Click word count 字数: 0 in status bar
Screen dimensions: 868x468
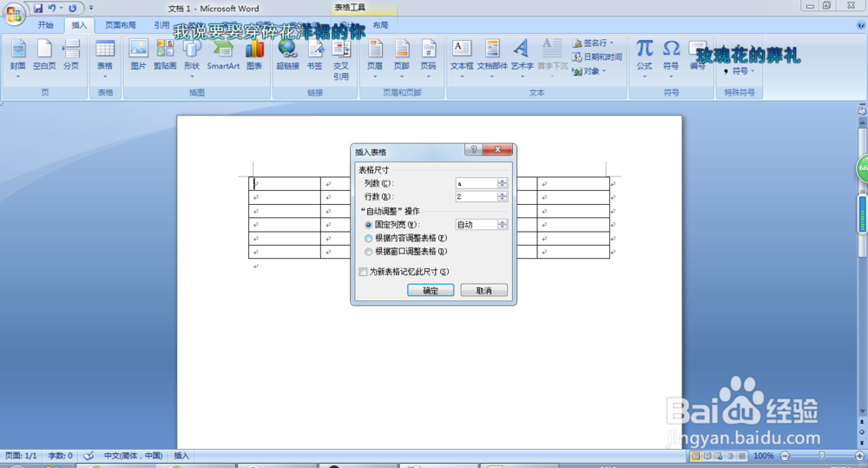61,456
